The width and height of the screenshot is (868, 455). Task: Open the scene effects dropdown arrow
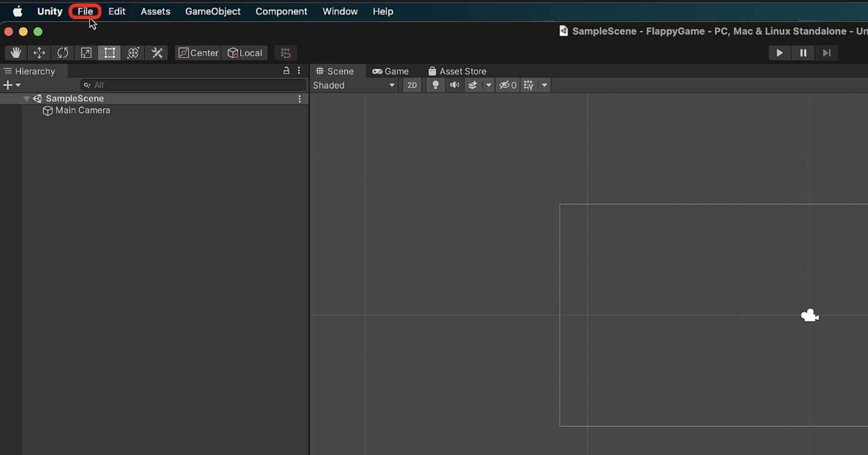[x=489, y=85]
